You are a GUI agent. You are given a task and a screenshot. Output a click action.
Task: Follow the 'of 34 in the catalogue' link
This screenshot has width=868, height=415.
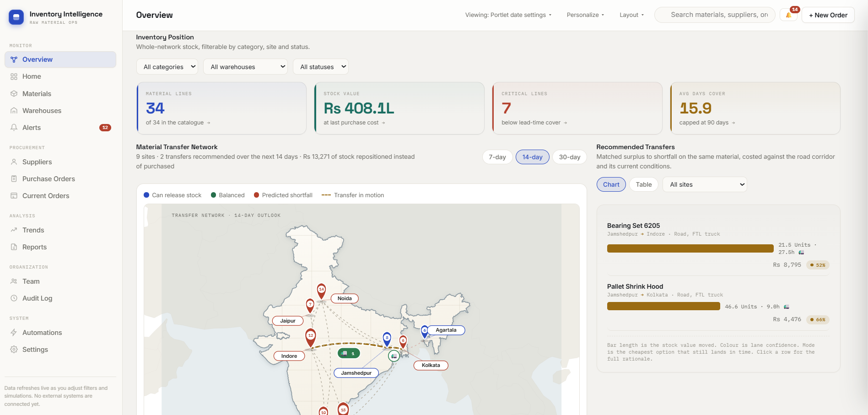pos(178,123)
